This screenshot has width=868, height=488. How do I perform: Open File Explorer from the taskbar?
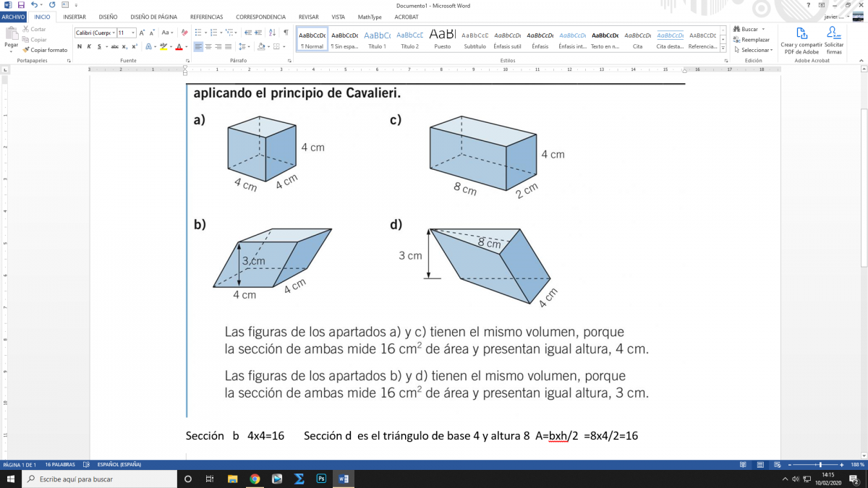click(x=232, y=479)
